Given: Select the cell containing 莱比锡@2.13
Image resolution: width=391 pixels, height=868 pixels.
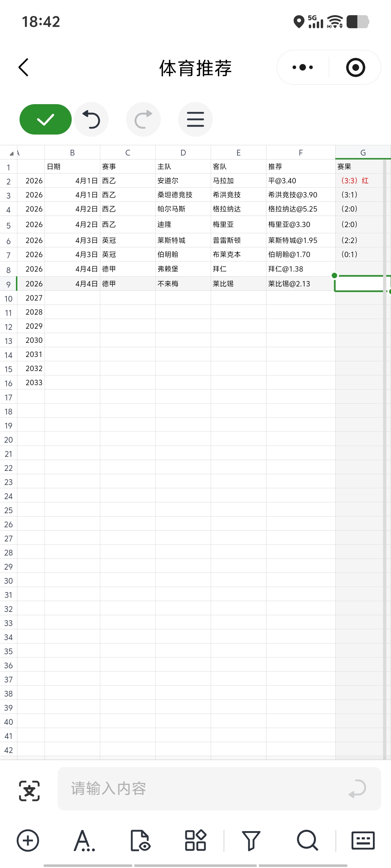Looking at the screenshot, I should coord(300,284).
